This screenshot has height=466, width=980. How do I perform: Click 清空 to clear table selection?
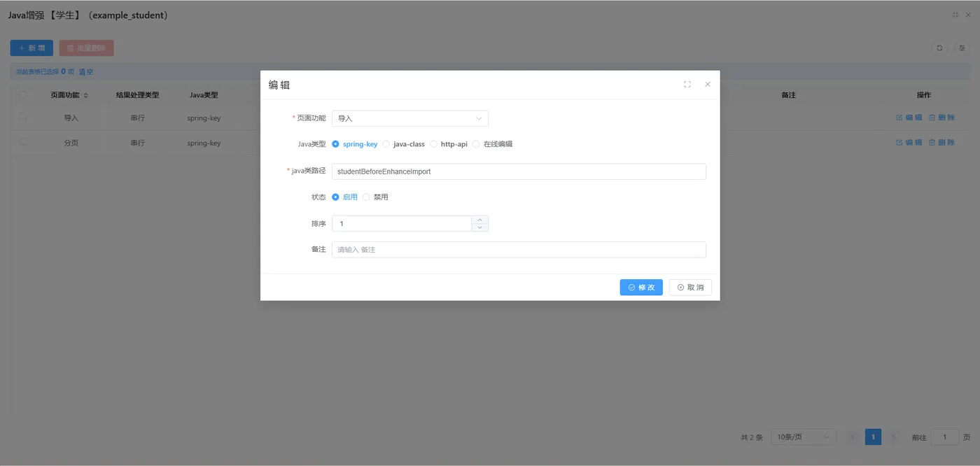(x=87, y=71)
